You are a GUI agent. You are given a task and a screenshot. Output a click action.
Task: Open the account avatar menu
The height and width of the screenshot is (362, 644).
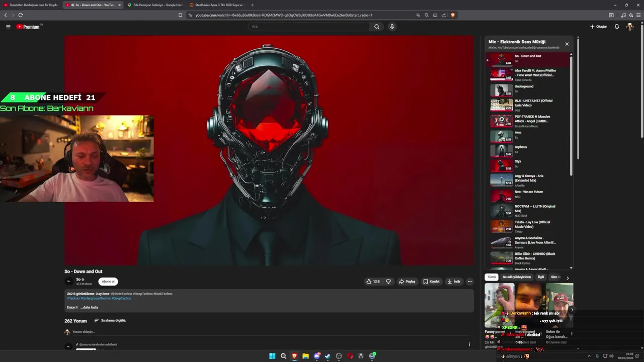point(629,27)
